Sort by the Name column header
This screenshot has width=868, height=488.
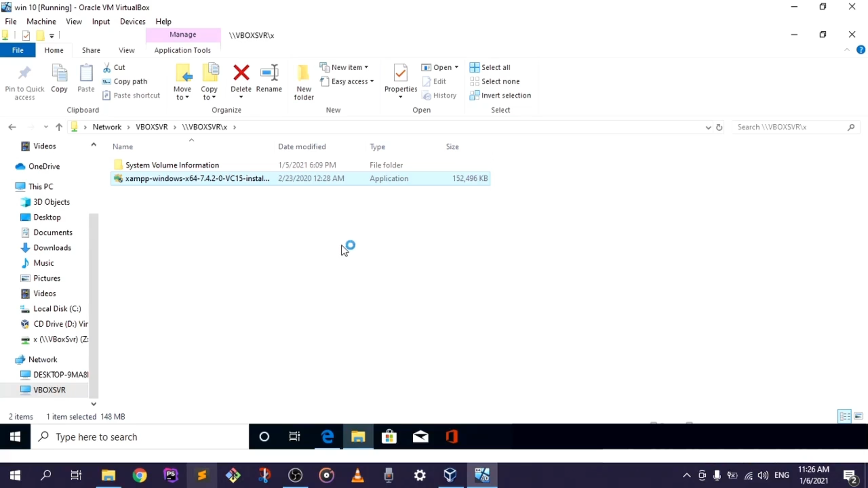click(x=123, y=146)
